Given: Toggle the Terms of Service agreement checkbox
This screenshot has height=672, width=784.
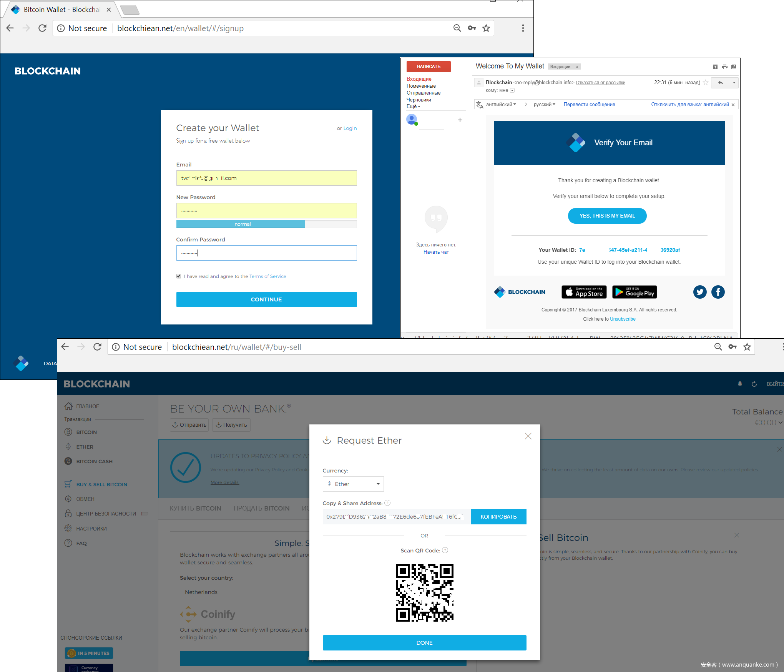Looking at the screenshot, I should pyautogui.click(x=179, y=276).
